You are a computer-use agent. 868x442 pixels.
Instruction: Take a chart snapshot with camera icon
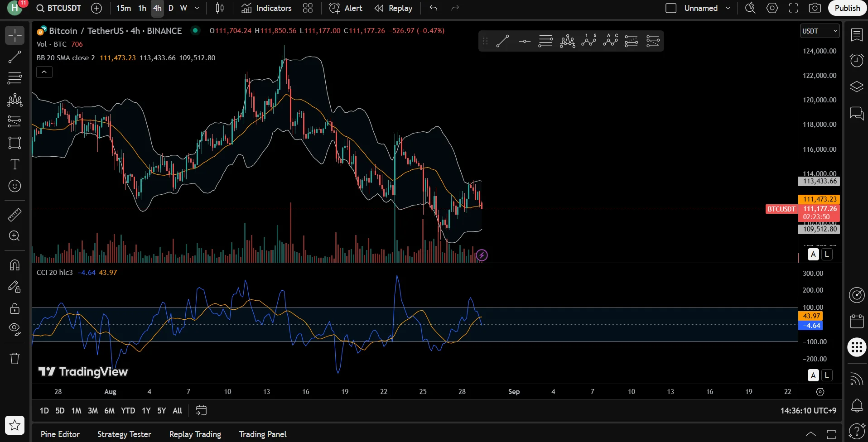coord(815,8)
